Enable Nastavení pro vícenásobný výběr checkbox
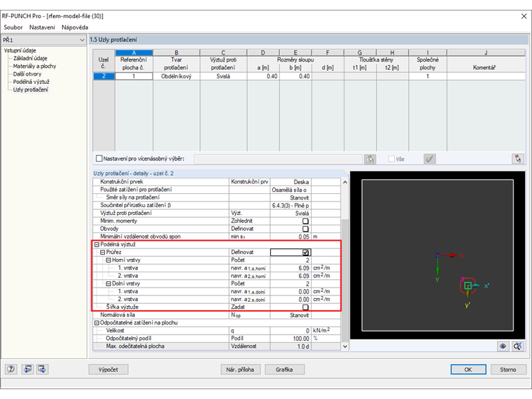 (x=99, y=158)
